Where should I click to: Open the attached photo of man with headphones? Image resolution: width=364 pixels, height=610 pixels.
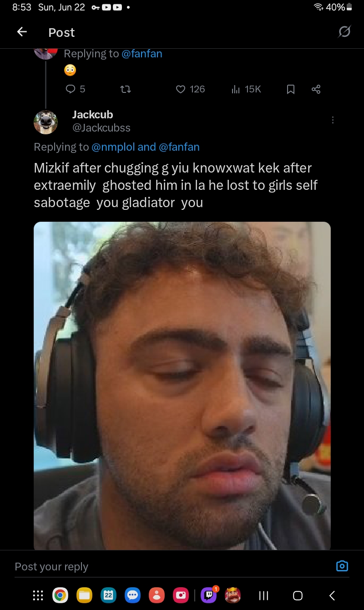[182, 386]
